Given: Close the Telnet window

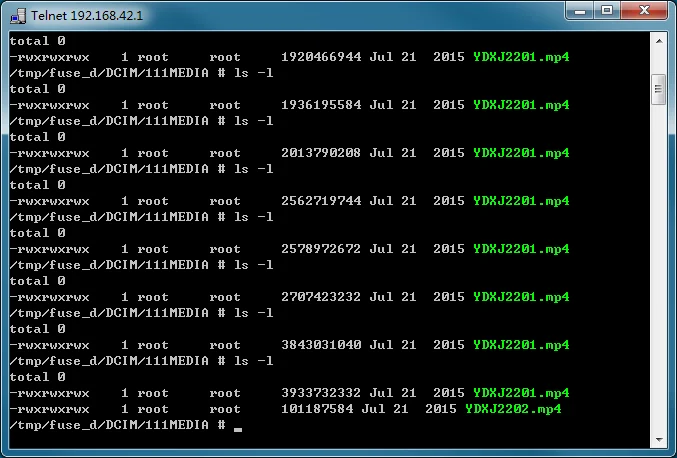Looking at the screenshot, I should click(644, 11).
